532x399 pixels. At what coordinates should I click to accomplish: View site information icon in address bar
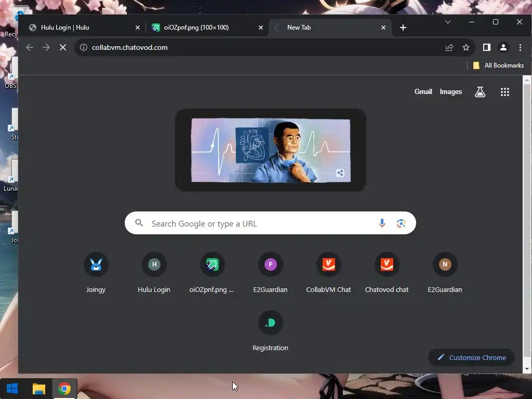click(x=84, y=47)
